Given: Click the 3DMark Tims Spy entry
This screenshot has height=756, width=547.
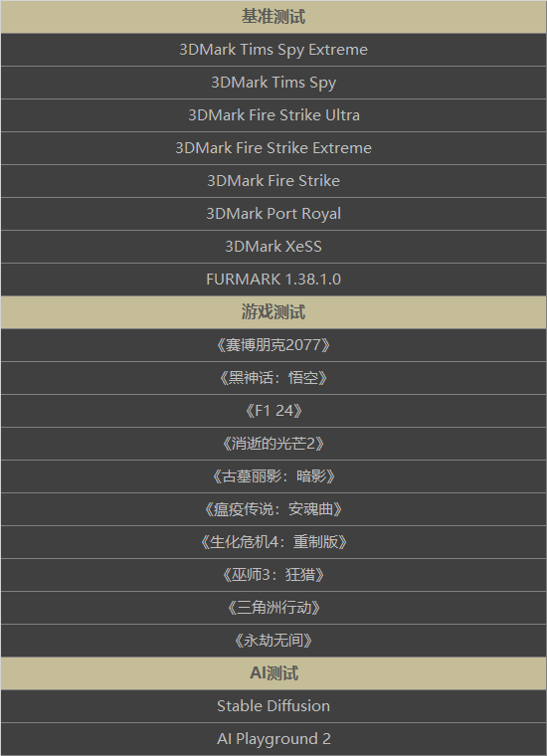Looking at the screenshot, I should [273, 83].
